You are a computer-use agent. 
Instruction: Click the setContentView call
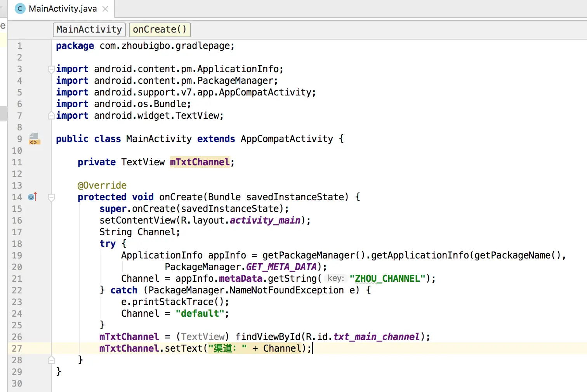(x=137, y=220)
